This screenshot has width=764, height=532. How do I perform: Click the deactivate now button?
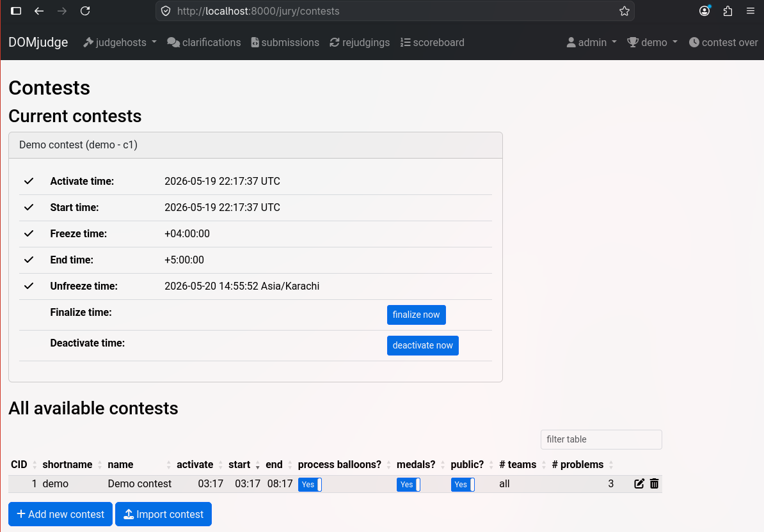(x=422, y=345)
